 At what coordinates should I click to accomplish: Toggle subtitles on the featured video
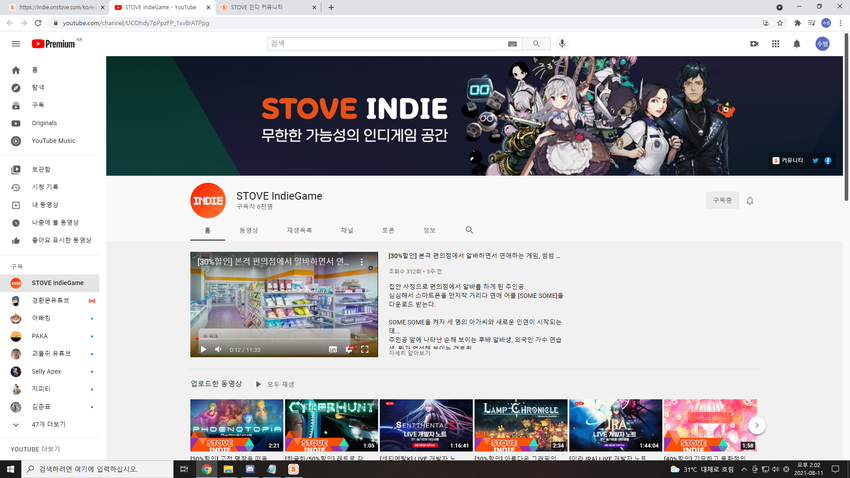[333, 350]
